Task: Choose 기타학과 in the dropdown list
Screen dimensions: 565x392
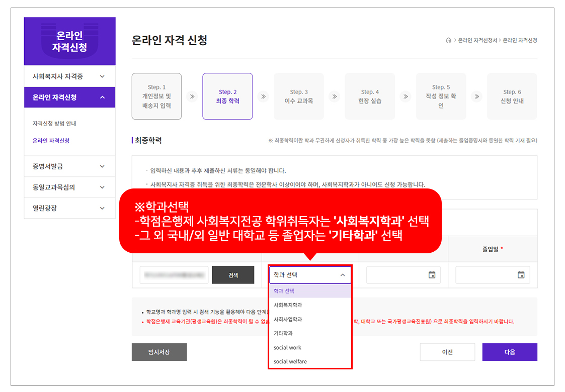Action: [x=283, y=333]
